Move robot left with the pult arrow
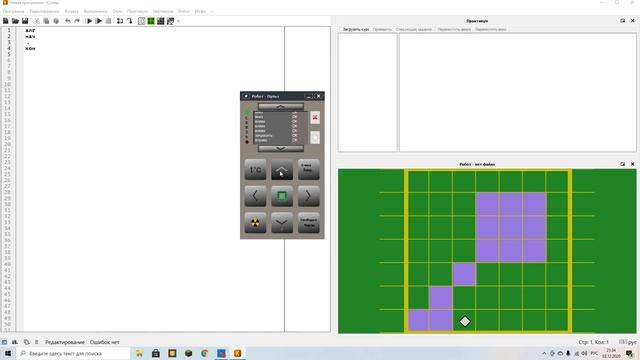This screenshot has height=360, width=640. click(255, 196)
